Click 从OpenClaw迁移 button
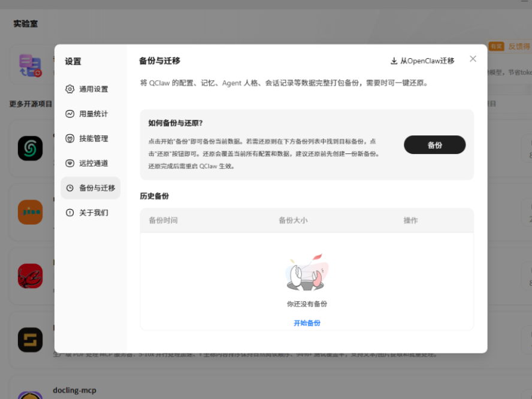Screen dimensions: 532x399 pyautogui.click(x=423, y=61)
